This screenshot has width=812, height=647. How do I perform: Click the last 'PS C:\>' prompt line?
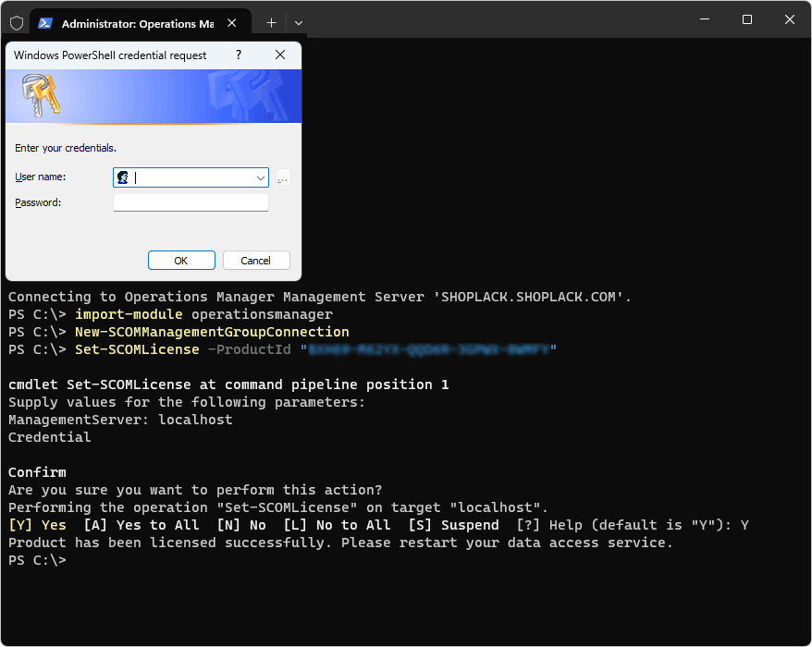[x=37, y=560]
